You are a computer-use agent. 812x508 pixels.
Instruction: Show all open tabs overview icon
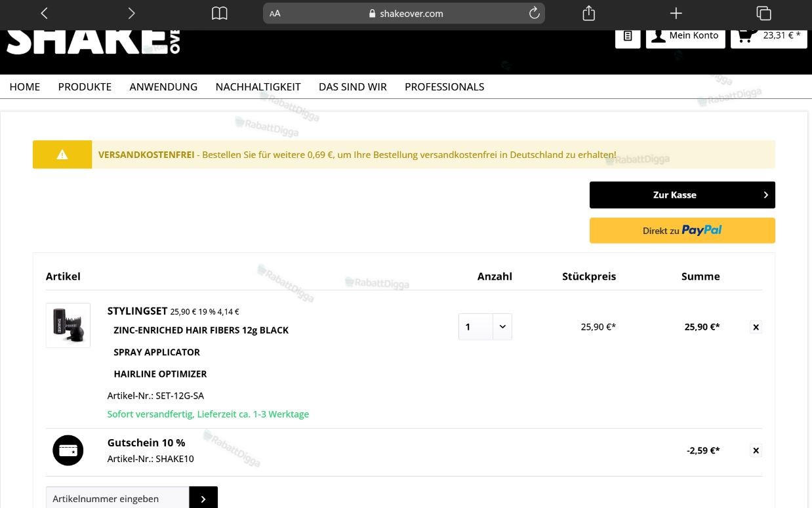click(x=763, y=13)
